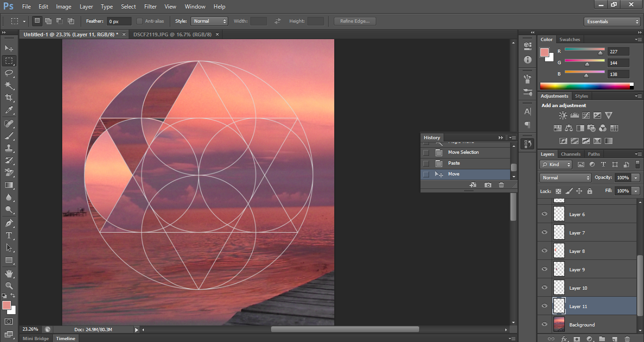The image size is (644, 342).
Task: Delete current history state via trash icon
Action: click(501, 185)
